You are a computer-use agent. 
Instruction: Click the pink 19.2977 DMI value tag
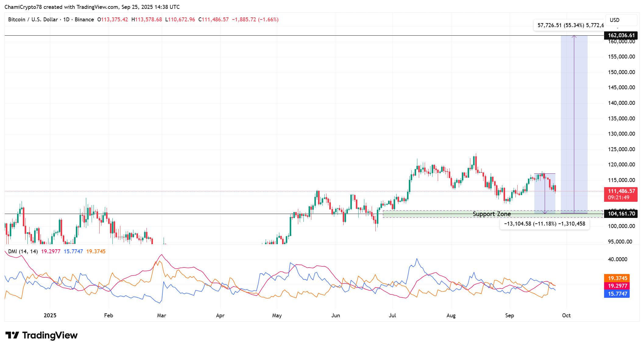click(617, 286)
